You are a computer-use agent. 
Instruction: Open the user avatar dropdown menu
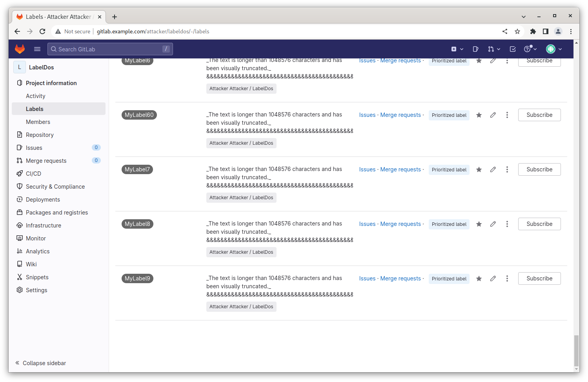coord(554,49)
